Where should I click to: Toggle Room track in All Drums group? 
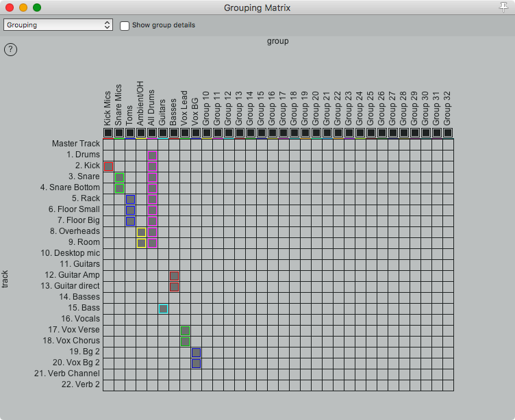point(152,243)
